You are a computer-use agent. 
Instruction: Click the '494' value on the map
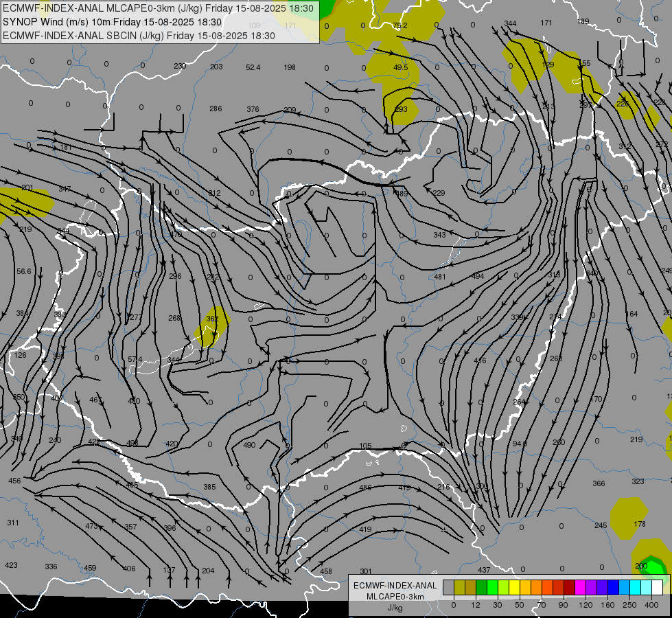coord(478,276)
